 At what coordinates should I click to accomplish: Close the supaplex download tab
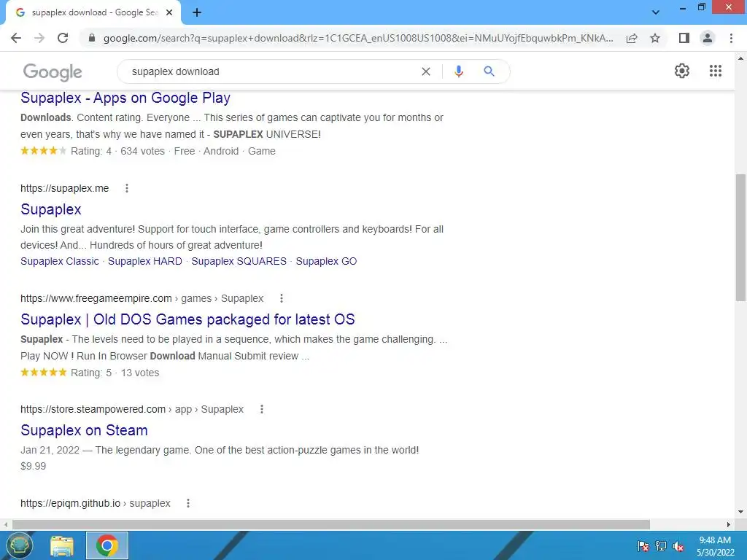click(169, 13)
